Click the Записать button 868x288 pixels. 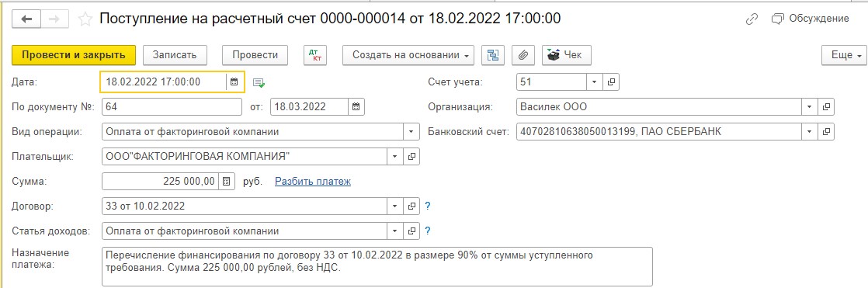pos(175,55)
